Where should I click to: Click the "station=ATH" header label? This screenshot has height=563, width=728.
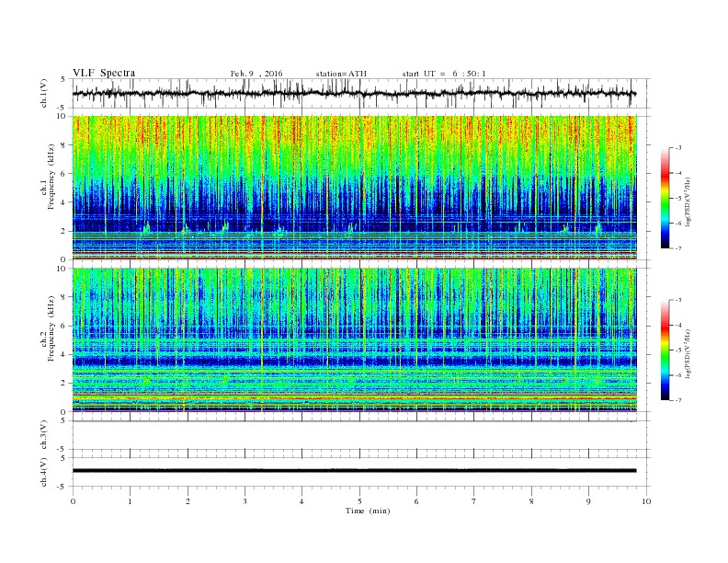tap(341, 74)
